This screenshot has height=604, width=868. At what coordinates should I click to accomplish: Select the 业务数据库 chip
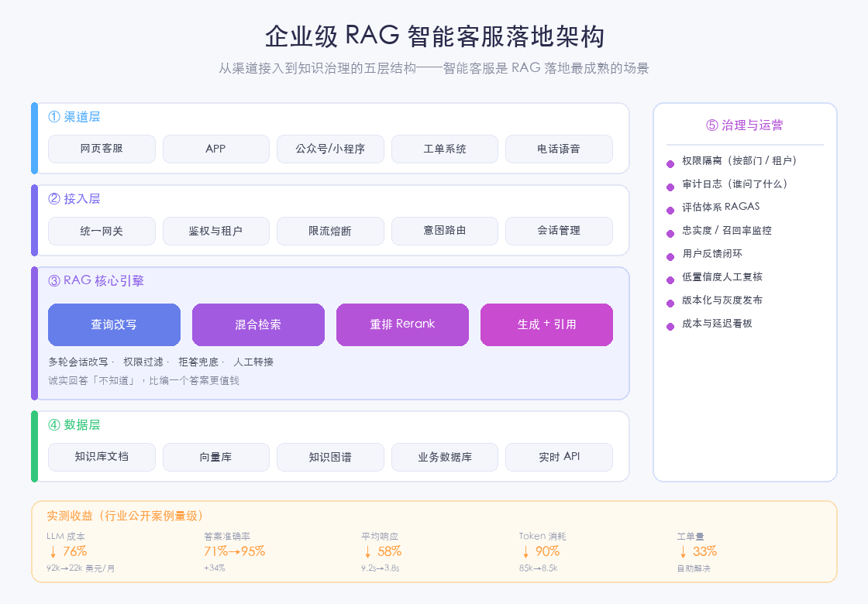pyautogui.click(x=445, y=457)
